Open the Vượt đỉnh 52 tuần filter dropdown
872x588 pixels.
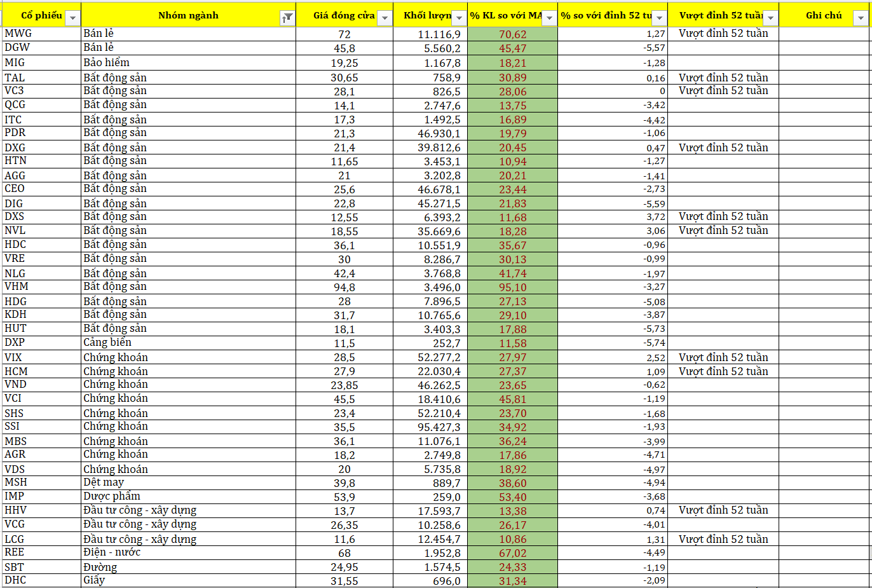click(x=770, y=18)
